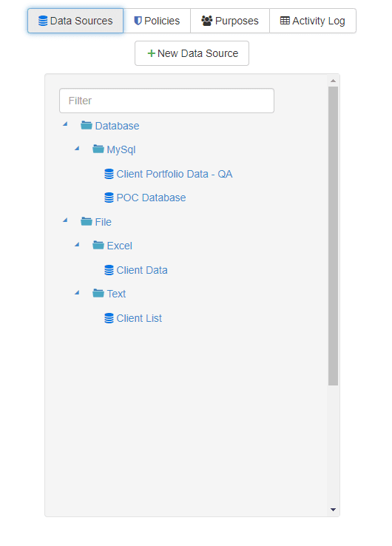
Task: Open the Activity Log tab
Action: pyautogui.click(x=313, y=21)
